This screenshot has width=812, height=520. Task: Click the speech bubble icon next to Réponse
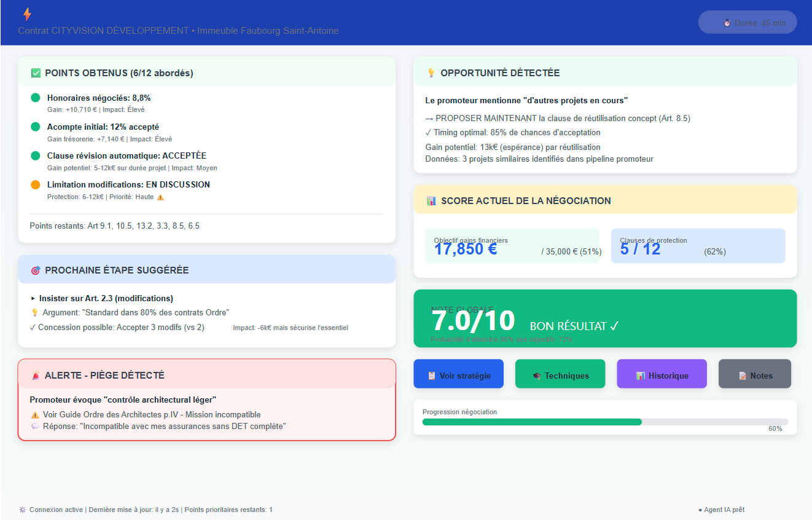[35, 426]
